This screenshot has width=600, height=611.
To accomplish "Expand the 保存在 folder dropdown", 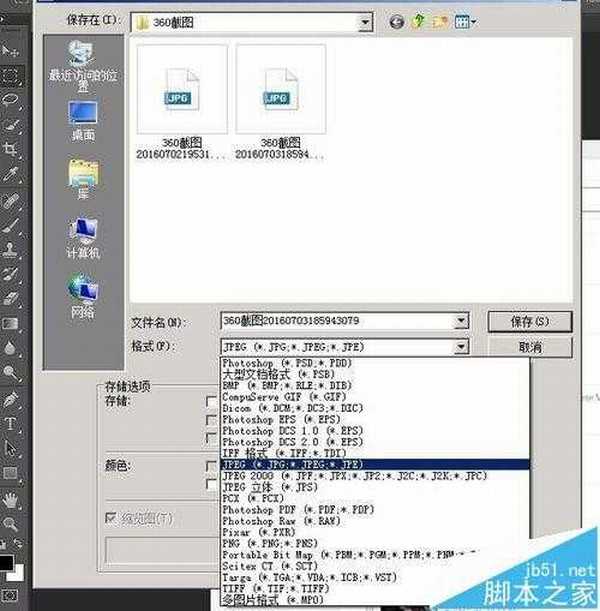I will (365, 23).
